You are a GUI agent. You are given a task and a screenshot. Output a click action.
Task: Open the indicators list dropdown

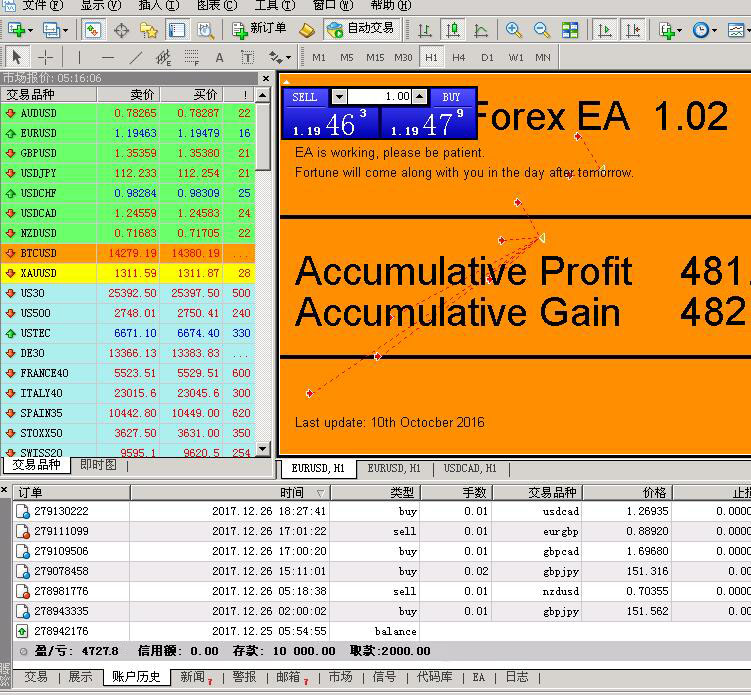(x=670, y=30)
